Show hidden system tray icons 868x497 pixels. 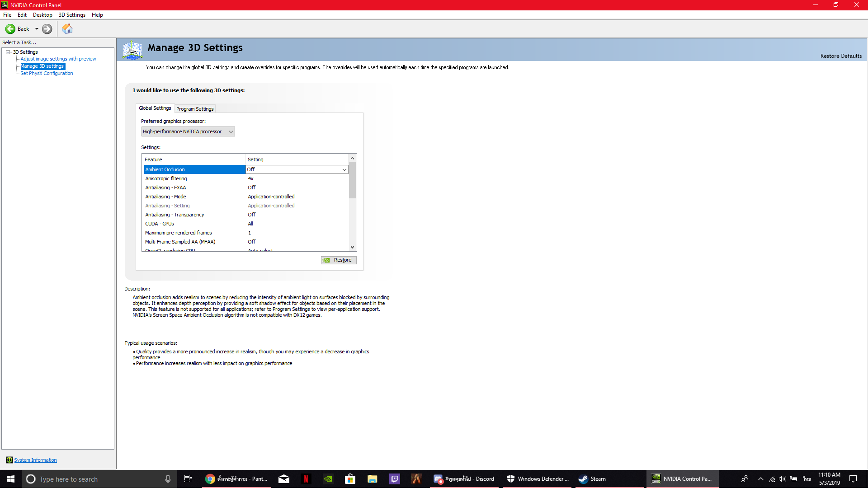pyautogui.click(x=761, y=479)
